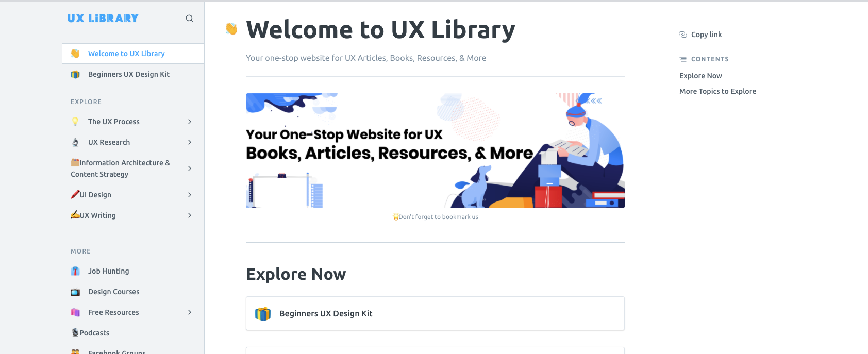Expand the UI Design submenu arrow

(190, 195)
